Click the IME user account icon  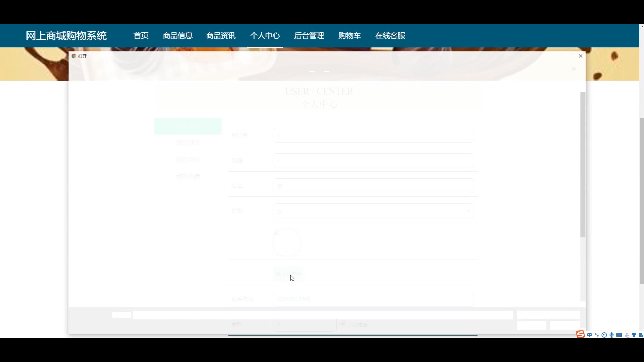(627, 335)
